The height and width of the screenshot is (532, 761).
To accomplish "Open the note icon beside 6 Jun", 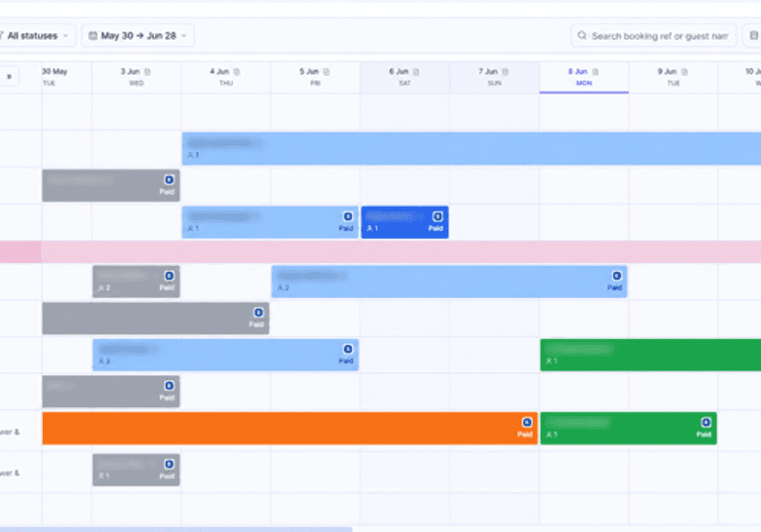I will pyautogui.click(x=416, y=71).
